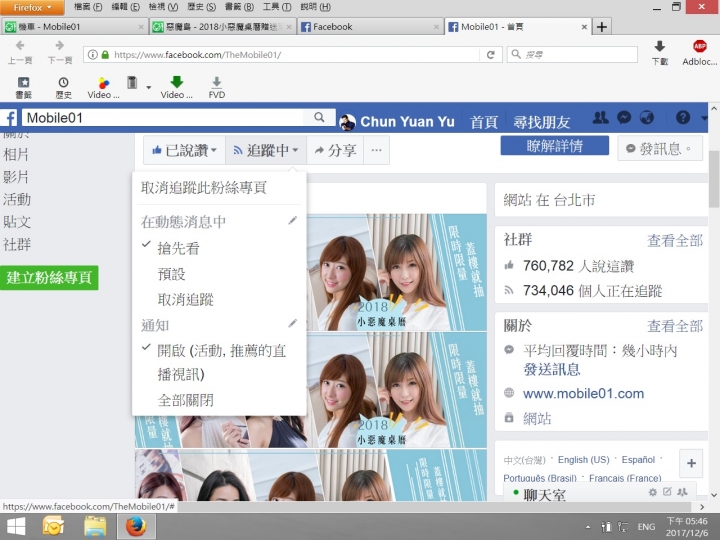The width and height of the screenshot is (720, 540).
Task: Click the 發送訊息 link under reply time
Action: [x=551, y=369]
